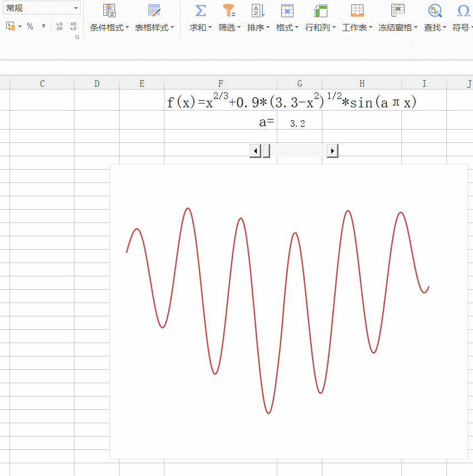Open the Symbol (符号) omega icon
Image resolution: width=473 pixels, height=476 pixels.
click(464, 11)
